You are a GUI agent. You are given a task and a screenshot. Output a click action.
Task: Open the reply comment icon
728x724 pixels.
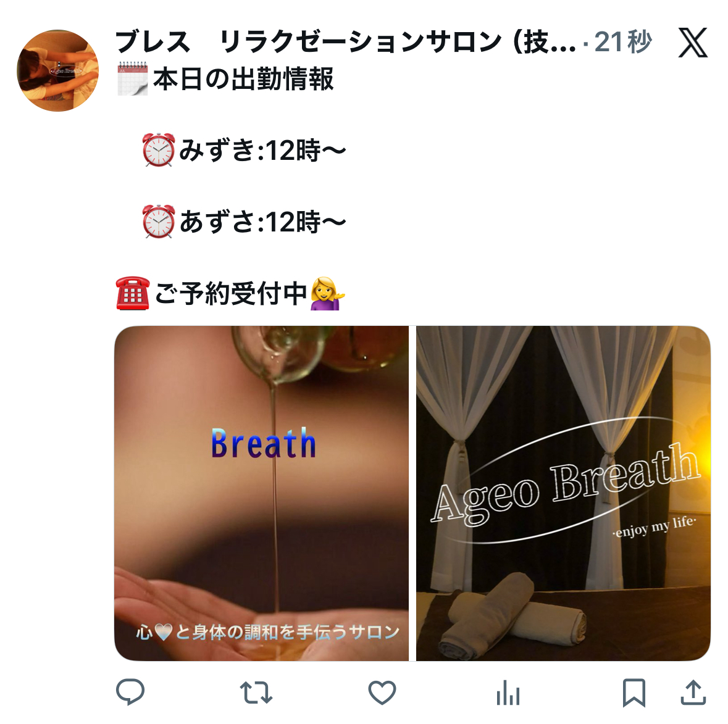click(x=130, y=692)
